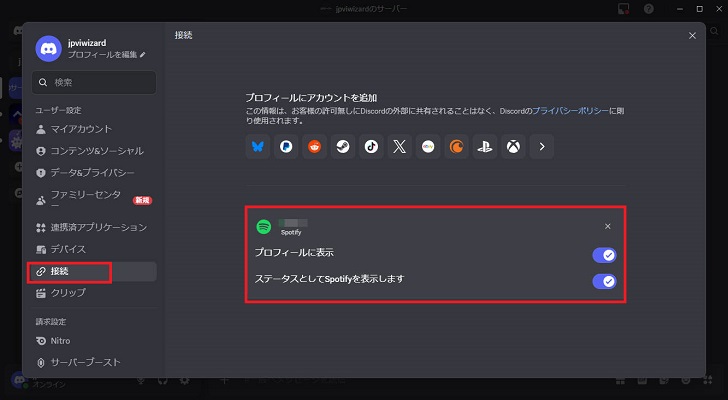Image resolution: width=728 pixels, height=400 pixels.
Task: Open Nitro billing settings
Action: click(94, 341)
